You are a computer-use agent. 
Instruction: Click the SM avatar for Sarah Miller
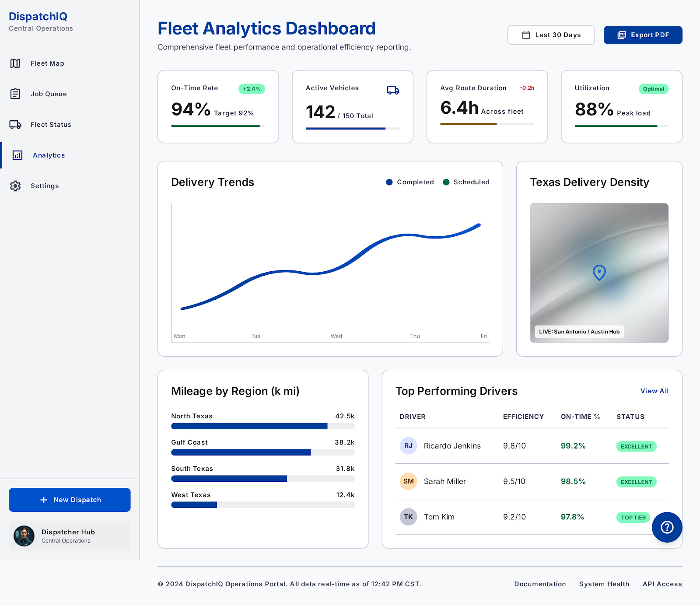point(409,481)
